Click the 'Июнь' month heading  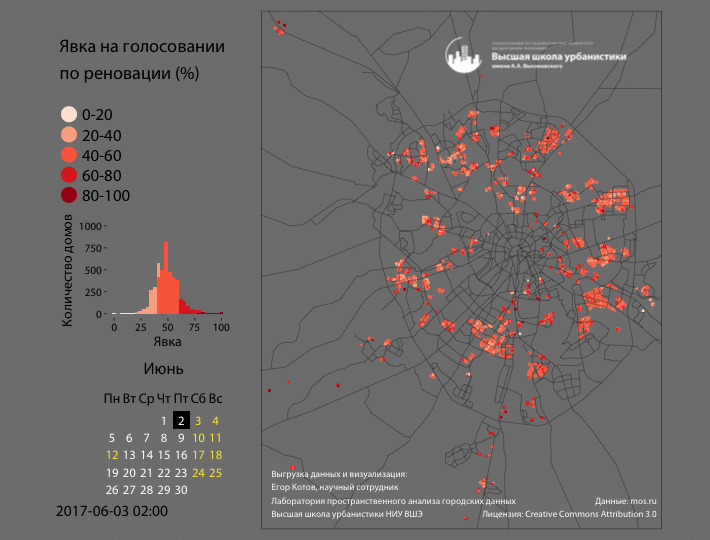(163, 368)
